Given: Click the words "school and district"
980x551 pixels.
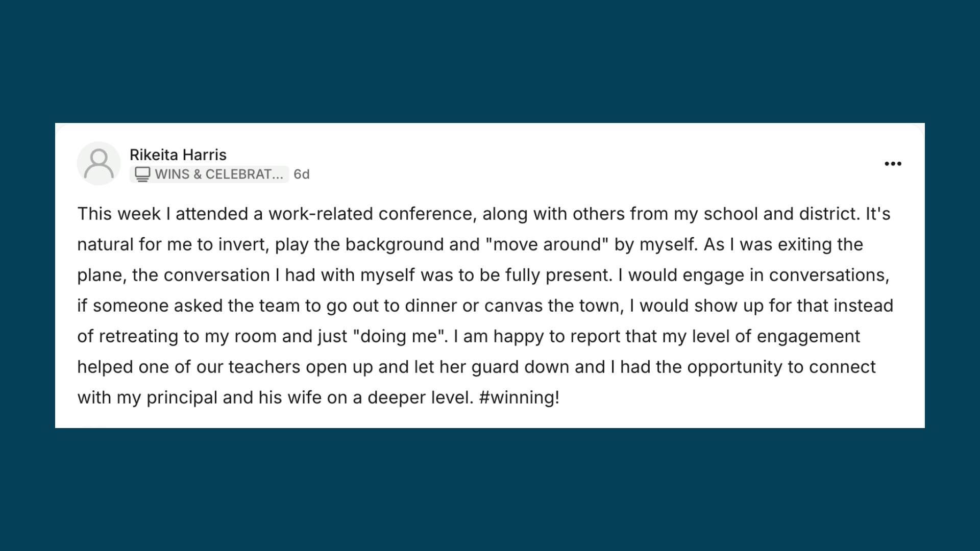Looking at the screenshot, I should coord(781,214).
